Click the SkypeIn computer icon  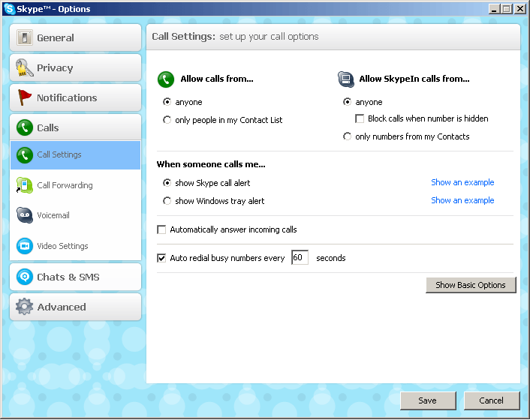click(x=346, y=79)
